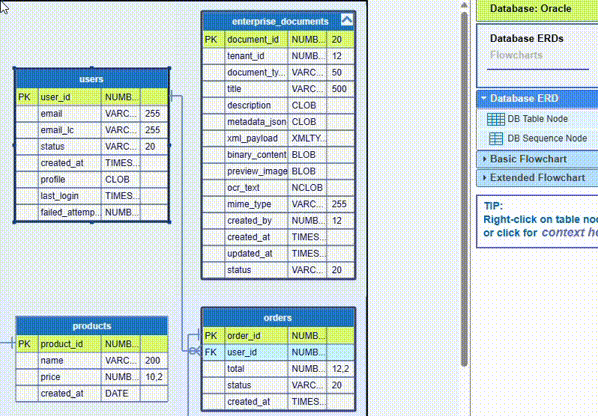The width and height of the screenshot is (598, 416).
Task: Select the DB Table Node icon
Action: (496, 119)
